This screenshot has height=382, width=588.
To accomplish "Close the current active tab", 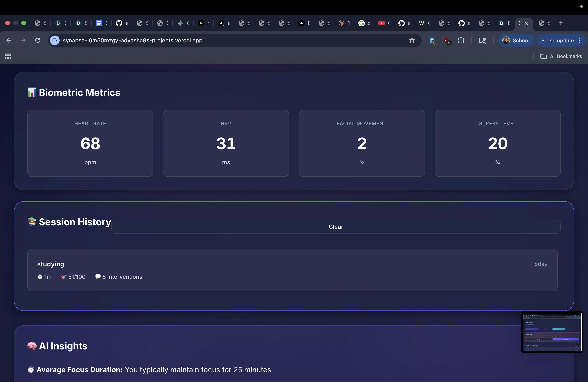I will [x=526, y=23].
